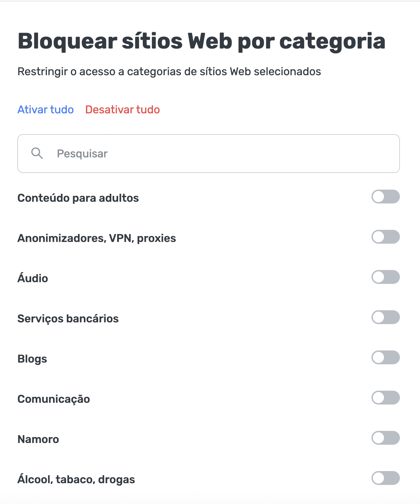This screenshot has width=420, height=504.
Task: Click the Ativar tudo link
Action: [x=45, y=110]
